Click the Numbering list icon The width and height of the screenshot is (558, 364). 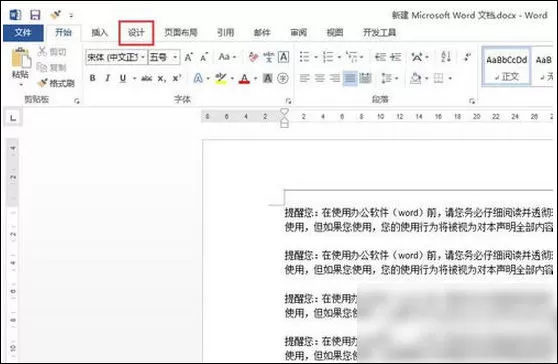328,57
